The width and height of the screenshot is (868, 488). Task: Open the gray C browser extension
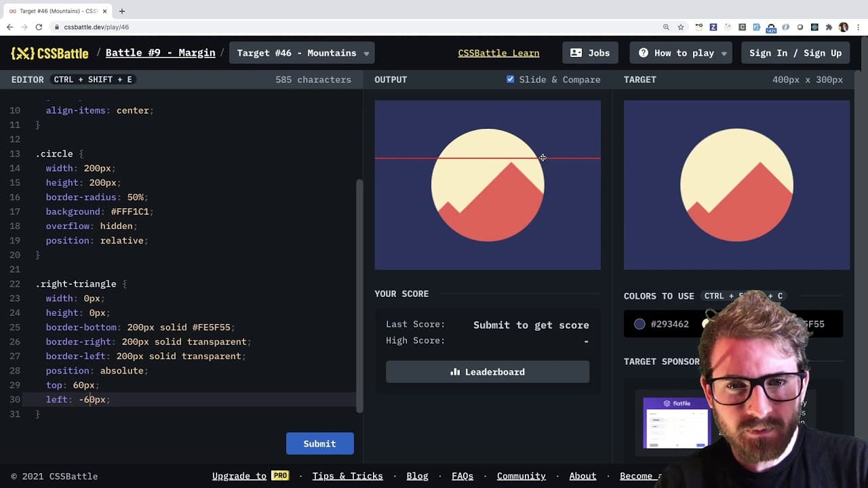coord(743,27)
